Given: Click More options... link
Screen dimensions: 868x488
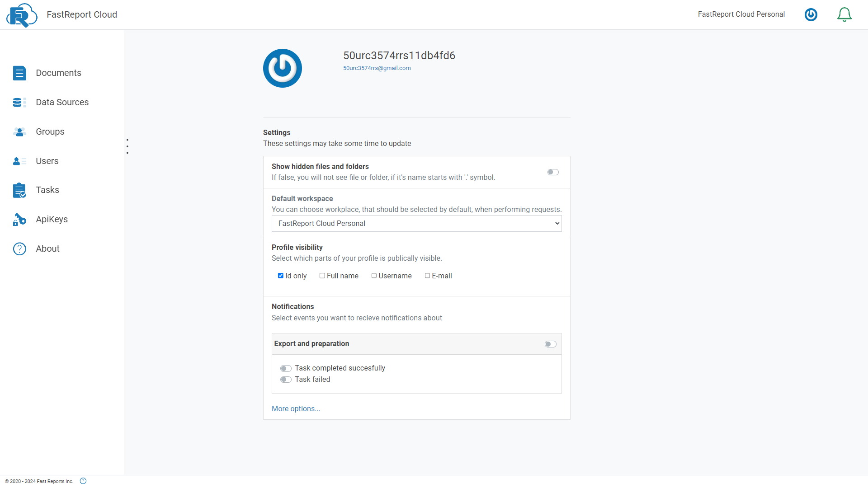Looking at the screenshot, I should (296, 409).
